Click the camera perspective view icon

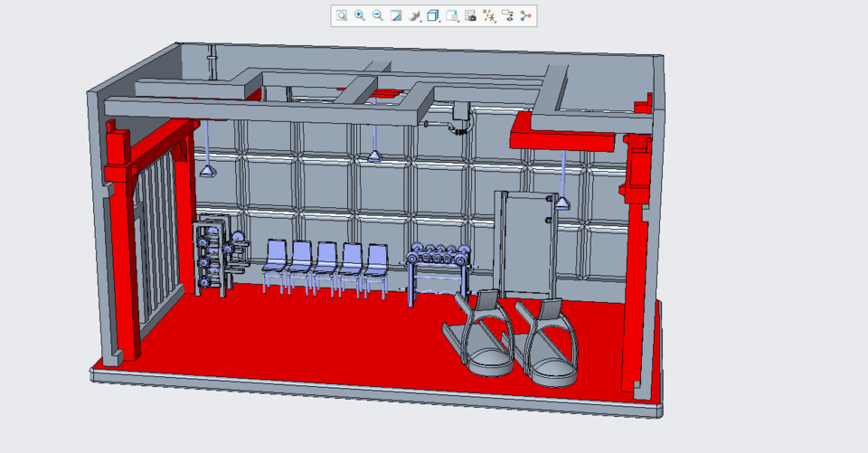click(470, 15)
